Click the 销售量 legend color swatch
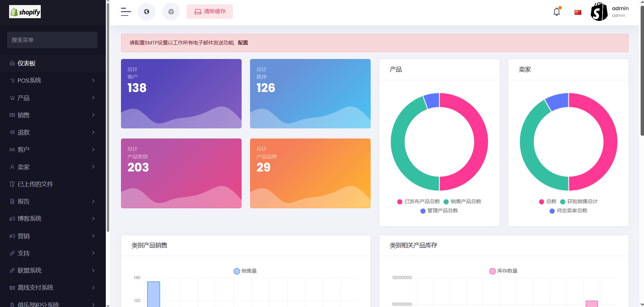This screenshot has height=307, width=644. point(237,271)
